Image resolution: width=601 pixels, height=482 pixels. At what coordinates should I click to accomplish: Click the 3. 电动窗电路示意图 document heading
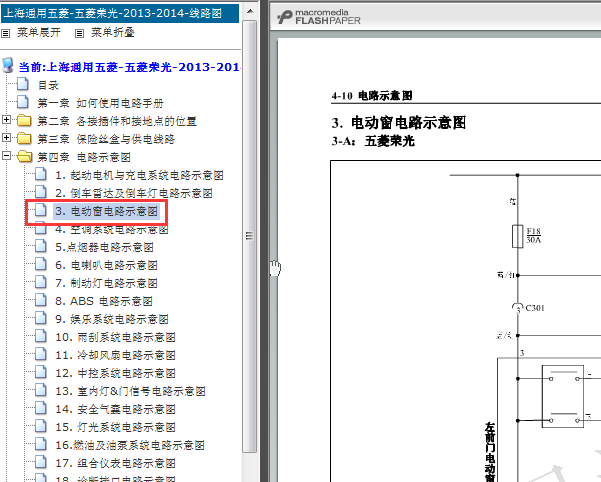[399, 123]
